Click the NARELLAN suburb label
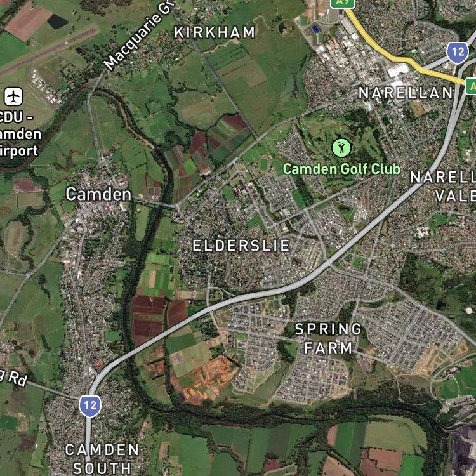Screen dimensions: 476x476 tap(406, 93)
